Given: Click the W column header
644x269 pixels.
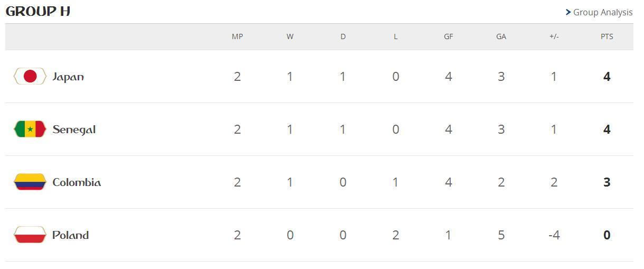Looking at the screenshot, I should click(290, 36).
